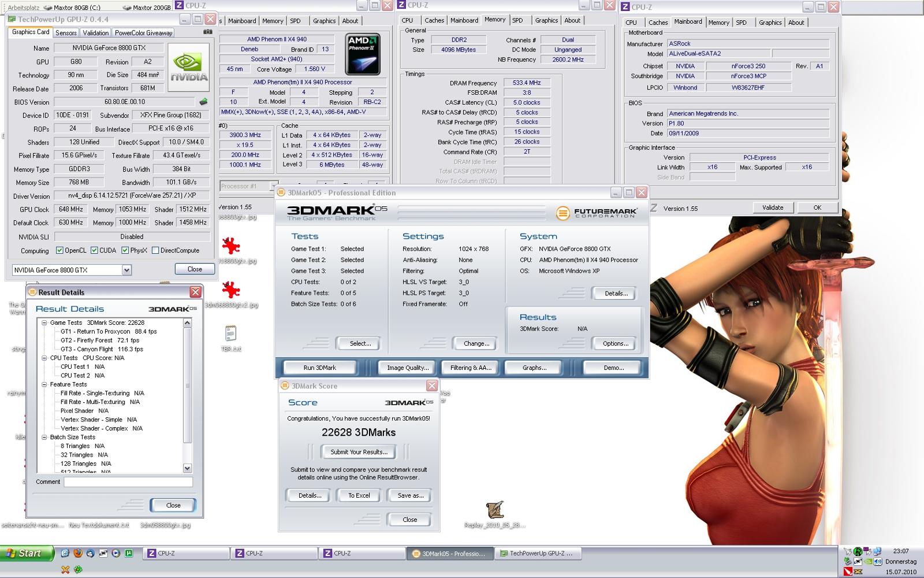This screenshot has height=578, width=924.
Task: Click the Validate button in CPU-Z
Action: click(773, 208)
